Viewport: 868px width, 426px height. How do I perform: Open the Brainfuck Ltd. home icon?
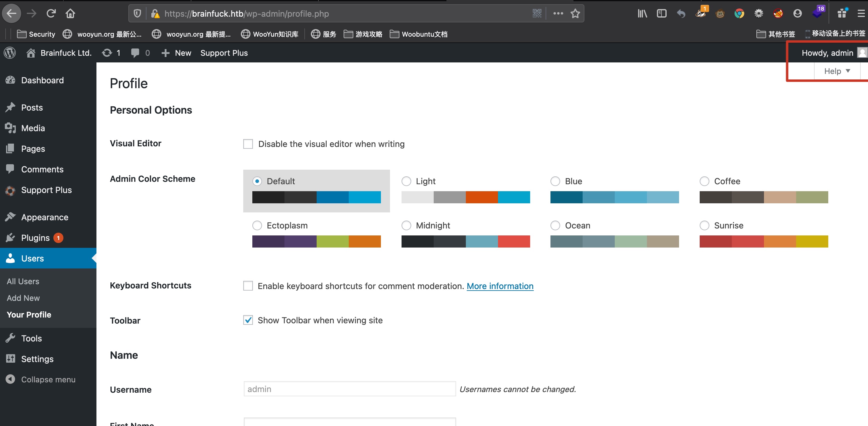(31, 53)
